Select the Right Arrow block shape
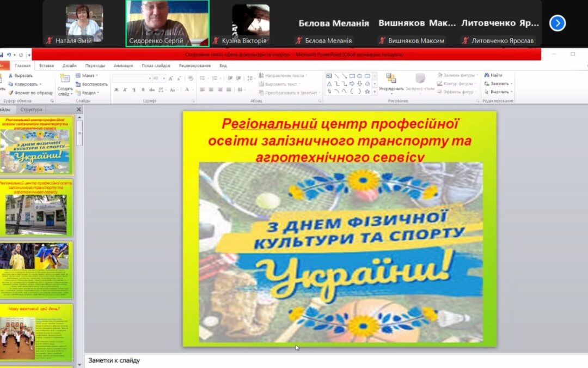 (352, 84)
